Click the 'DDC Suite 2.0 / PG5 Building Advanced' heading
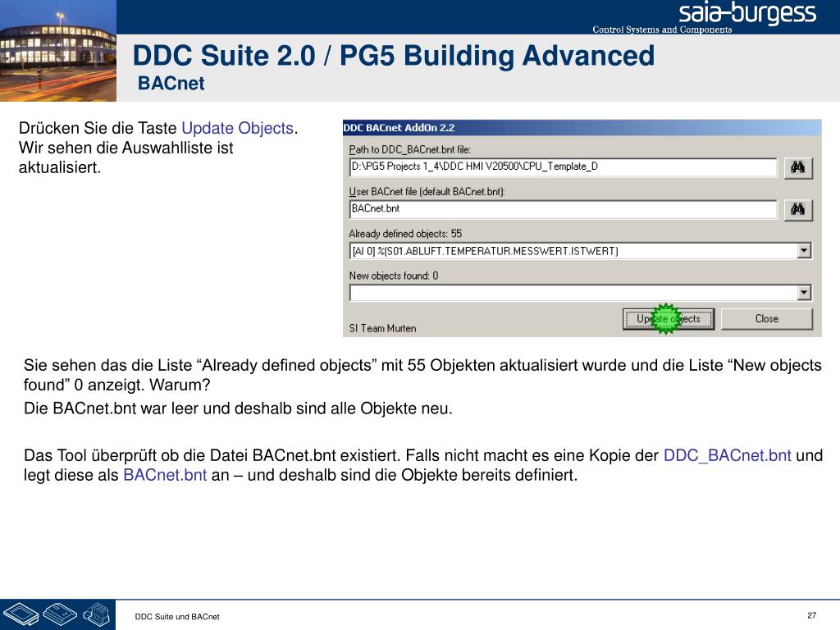This screenshot has width=840, height=630. pos(394,56)
